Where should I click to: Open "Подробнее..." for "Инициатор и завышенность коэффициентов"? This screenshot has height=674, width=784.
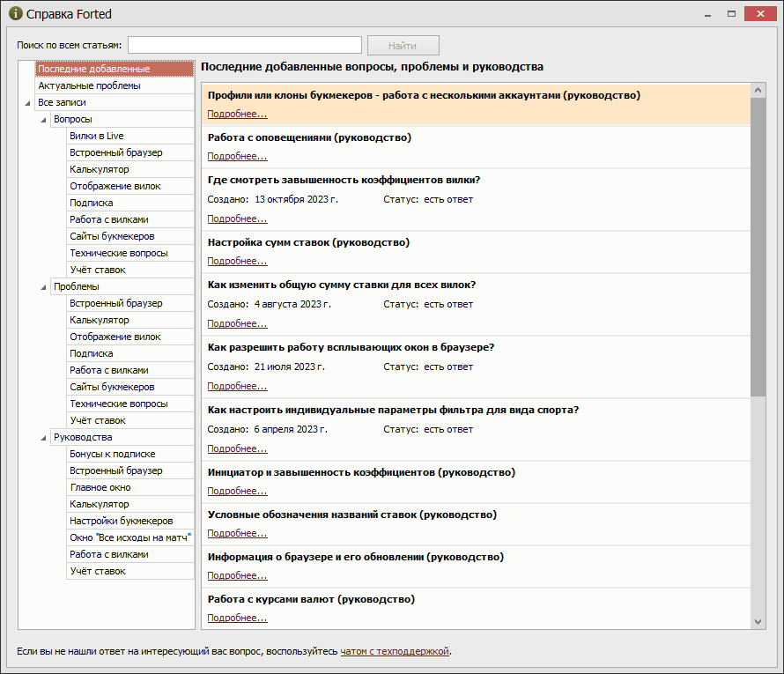[238, 491]
